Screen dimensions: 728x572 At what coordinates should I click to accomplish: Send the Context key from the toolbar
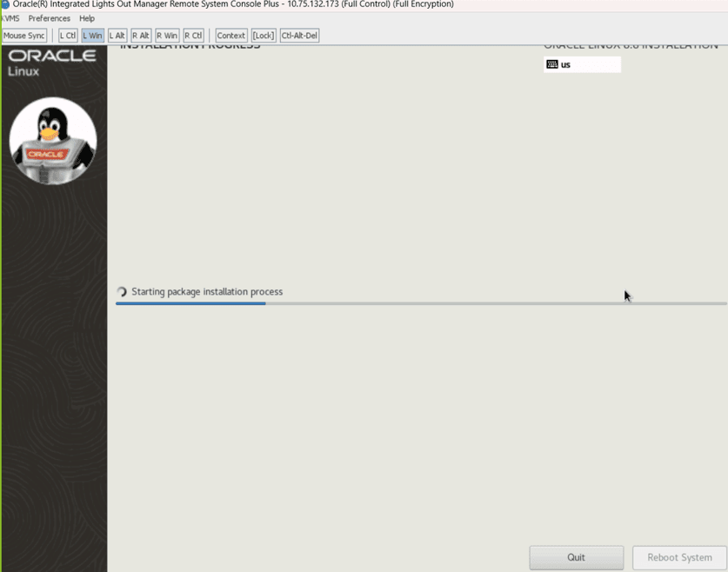tap(230, 35)
